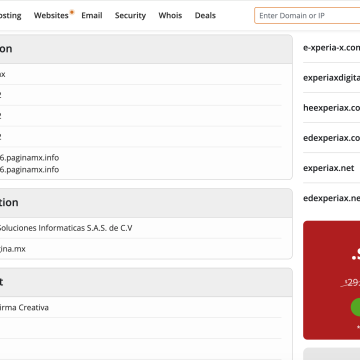Click the red promotional domain banner
The width and height of the screenshot is (360, 360).
331,280
